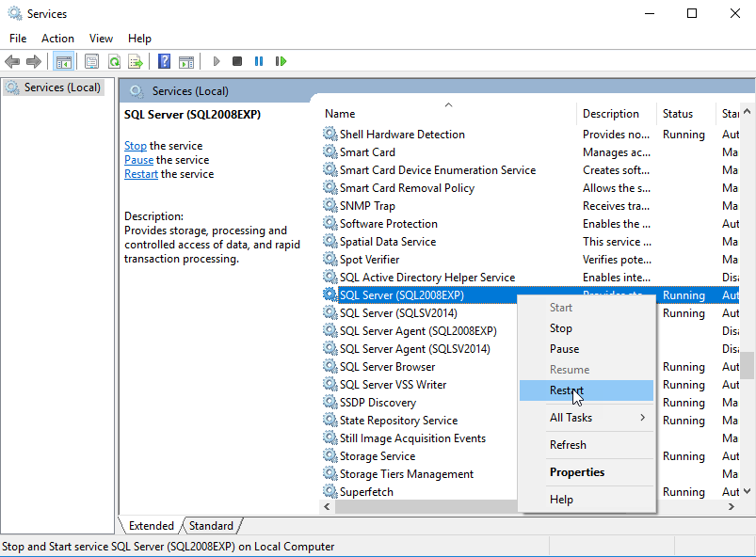The width and height of the screenshot is (756, 557).
Task: Click gear icon of Spatial Data Service
Action: pyautogui.click(x=330, y=241)
